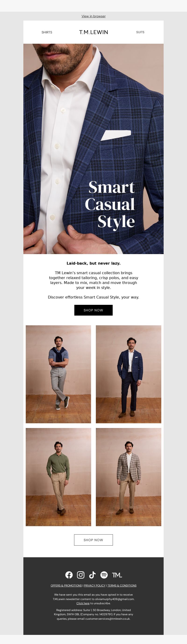This screenshot has height=644, width=187.
Task: Open the Facebook icon in footer
Action: tap(69, 575)
